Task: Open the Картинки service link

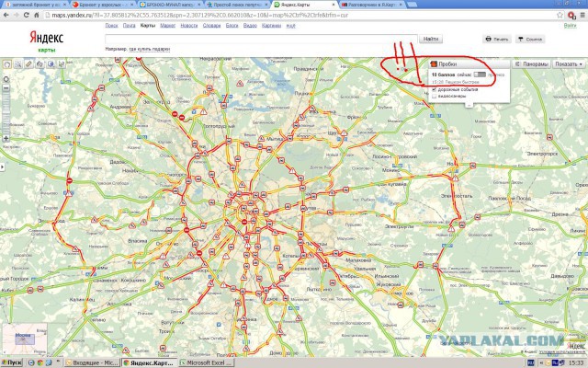Action: coord(272,26)
